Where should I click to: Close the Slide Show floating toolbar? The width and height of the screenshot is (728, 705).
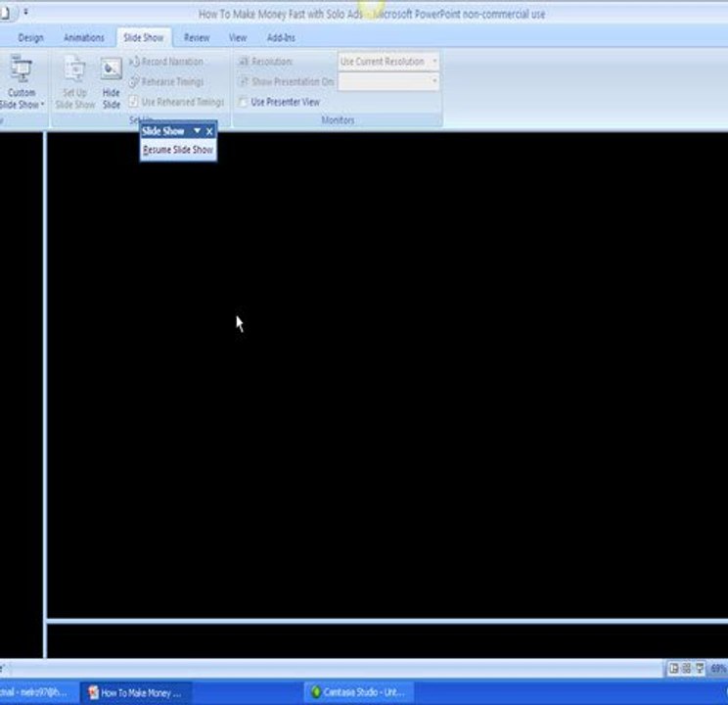[x=209, y=131]
